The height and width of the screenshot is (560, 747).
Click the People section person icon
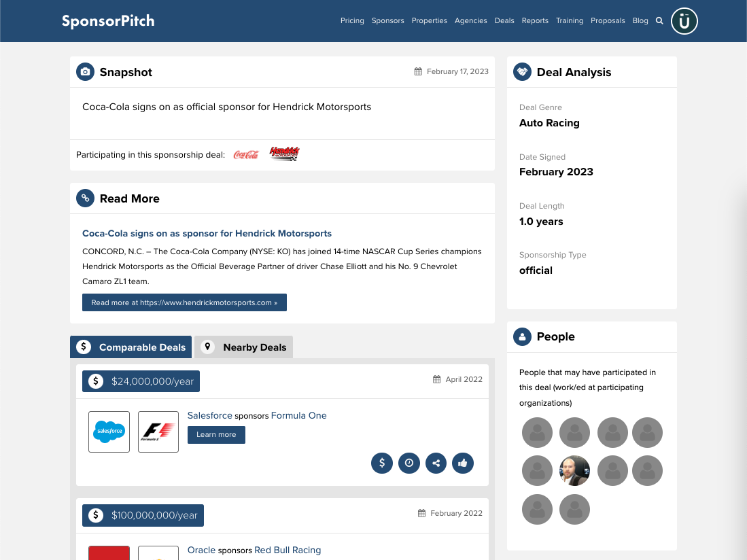(522, 336)
